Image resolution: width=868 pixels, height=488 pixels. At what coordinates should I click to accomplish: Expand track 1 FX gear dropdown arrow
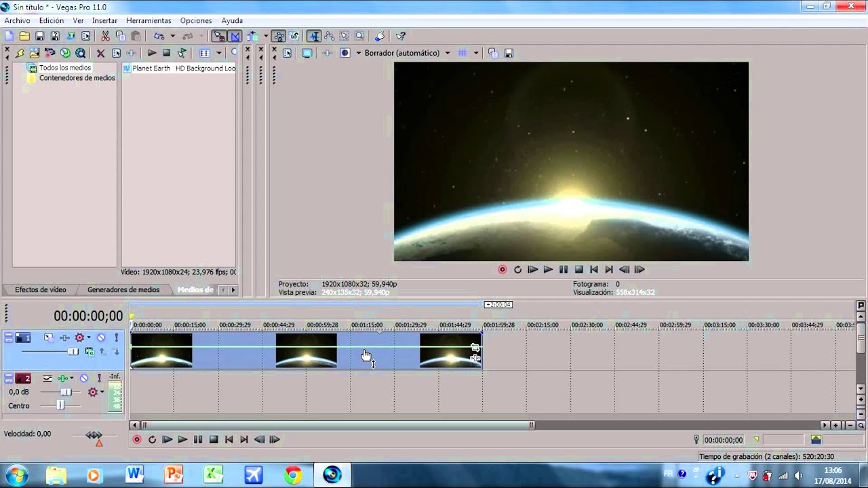pyautogui.click(x=88, y=338)
